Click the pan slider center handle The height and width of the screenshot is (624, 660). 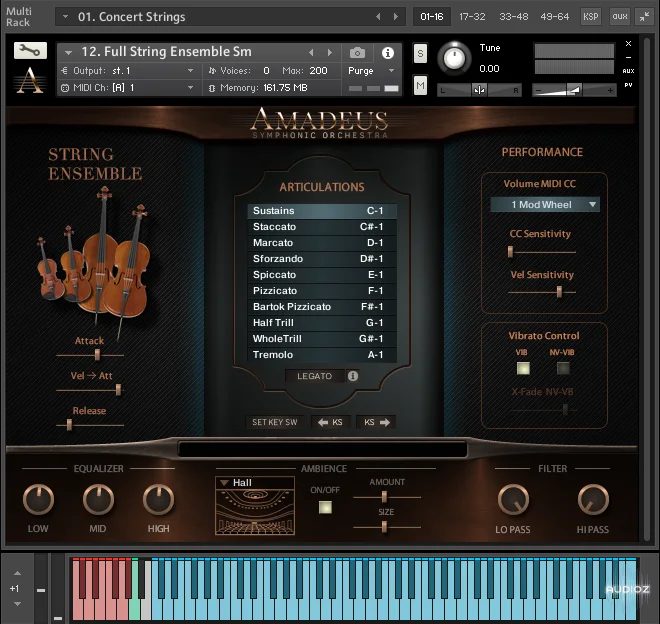pos(479,90)
